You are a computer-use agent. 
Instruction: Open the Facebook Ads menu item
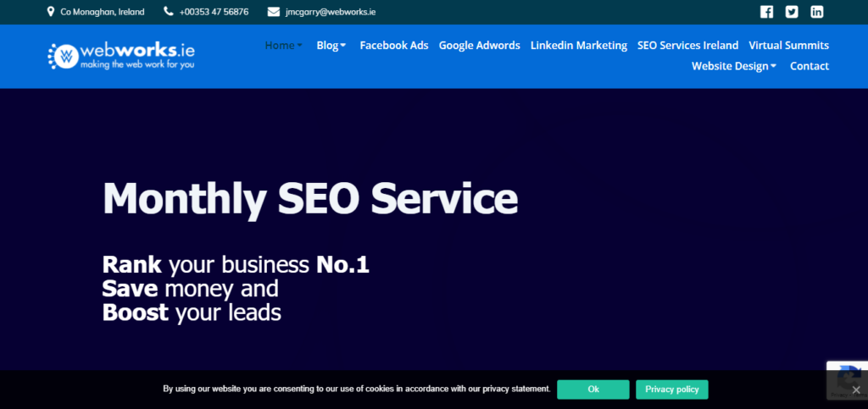pyautogui.click(x=394, y=46)
